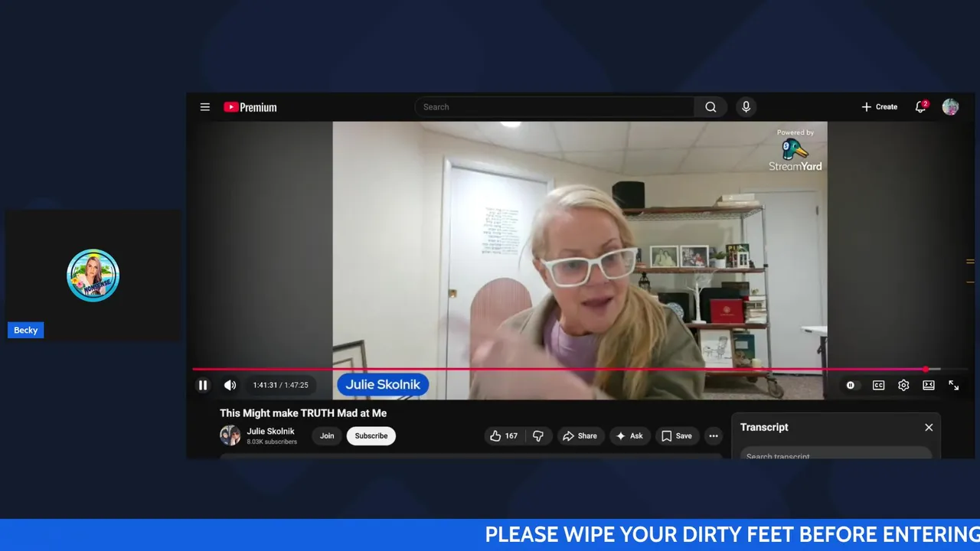Click Becky's profile avatar in side panel
Screen dimensions: 980x551
coord(93,275)
